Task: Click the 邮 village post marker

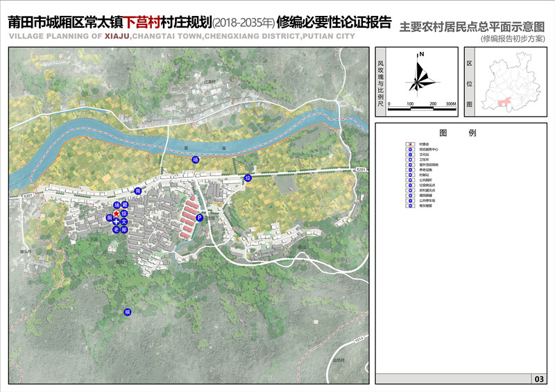Action: [x=125, y=229]
